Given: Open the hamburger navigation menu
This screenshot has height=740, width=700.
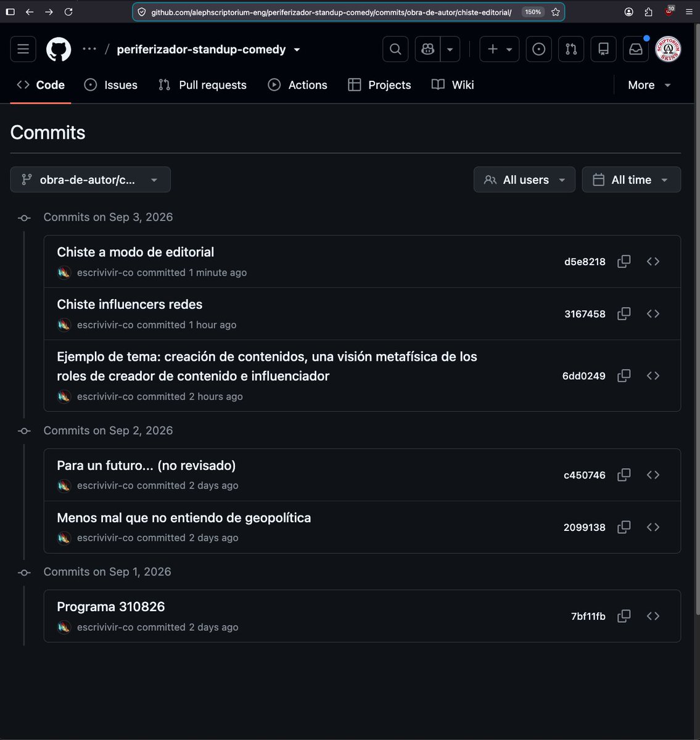Looking at the screenshot, I should 23,49.
